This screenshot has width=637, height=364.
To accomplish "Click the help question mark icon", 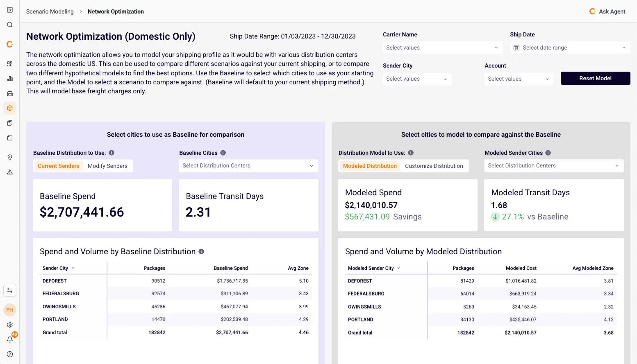I will pyautogui.click(x=10, y=354).
